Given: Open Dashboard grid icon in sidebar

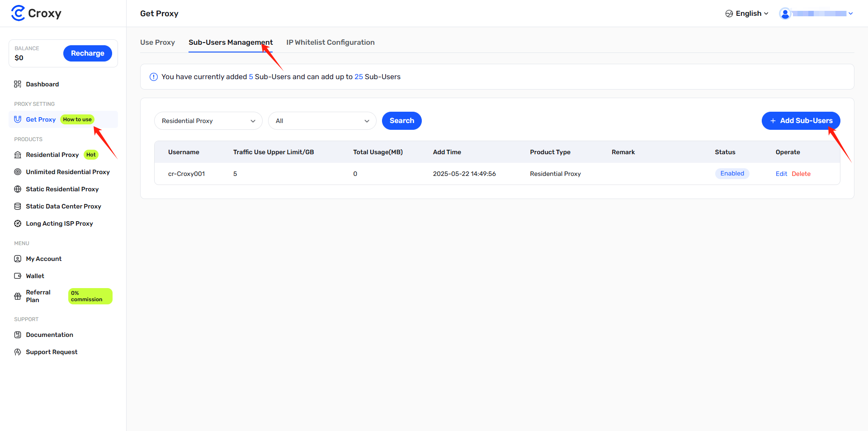Looking at the screenshot, I should click(x=18, y=84).
